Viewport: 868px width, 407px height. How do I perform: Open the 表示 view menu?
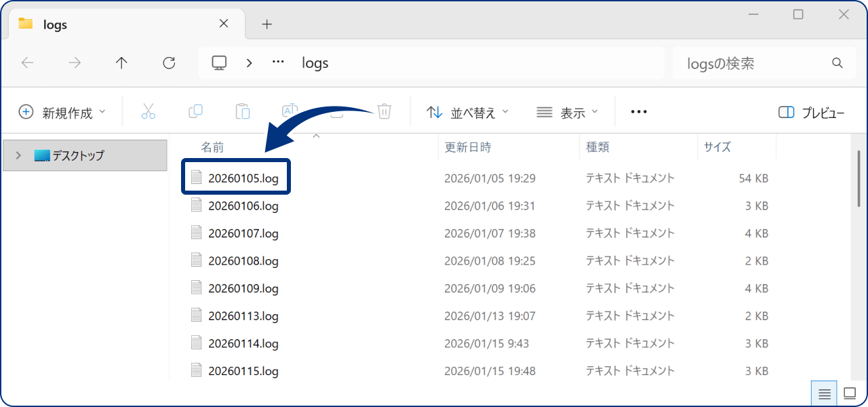(567, 112)
